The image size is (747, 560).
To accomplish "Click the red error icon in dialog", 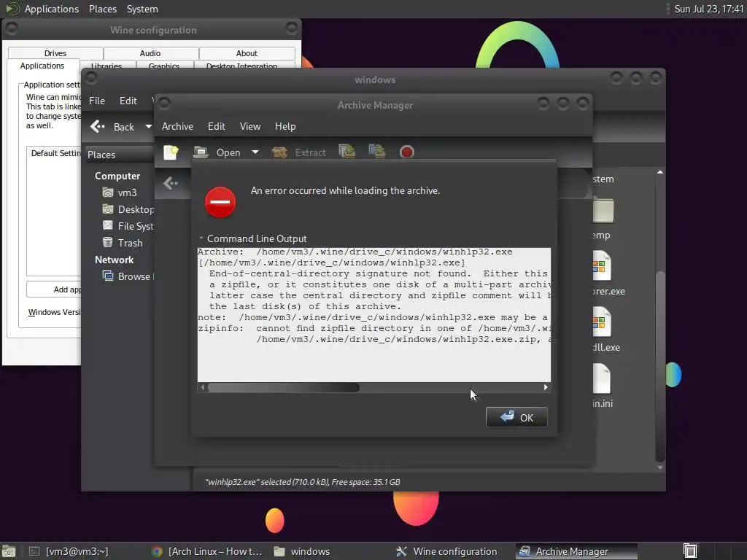I will coord(220,202).
